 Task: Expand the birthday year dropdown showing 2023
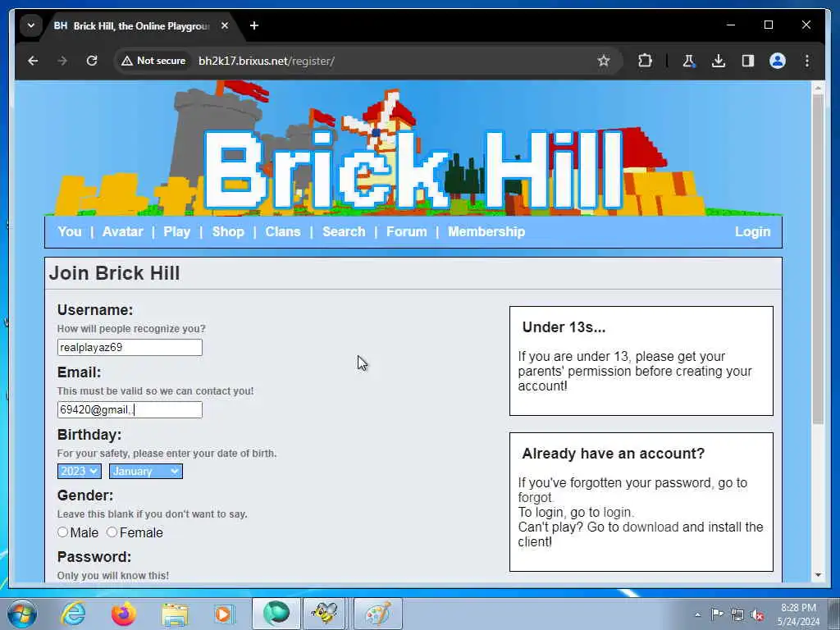[x=79, y=472]
